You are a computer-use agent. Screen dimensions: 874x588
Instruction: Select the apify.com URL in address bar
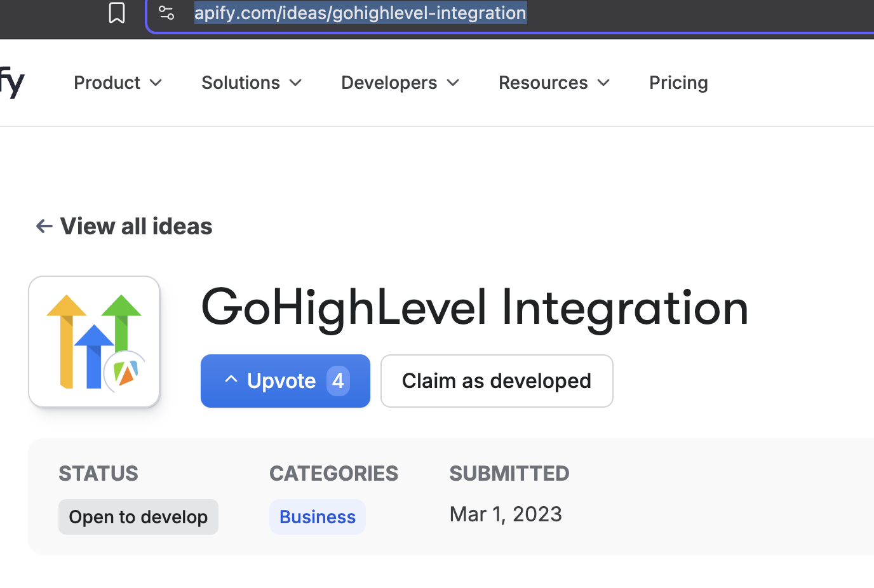click(360, 13)
